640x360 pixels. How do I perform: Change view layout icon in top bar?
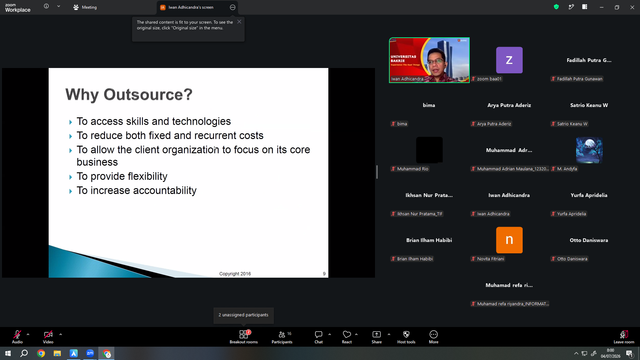coord(585,7)
